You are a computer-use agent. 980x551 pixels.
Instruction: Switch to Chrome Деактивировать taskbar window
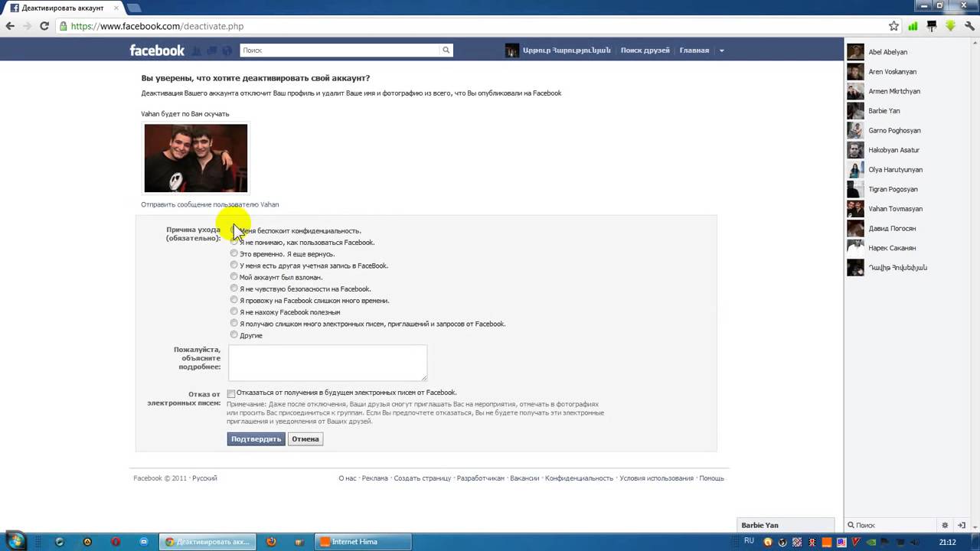[x=207, y=542]
